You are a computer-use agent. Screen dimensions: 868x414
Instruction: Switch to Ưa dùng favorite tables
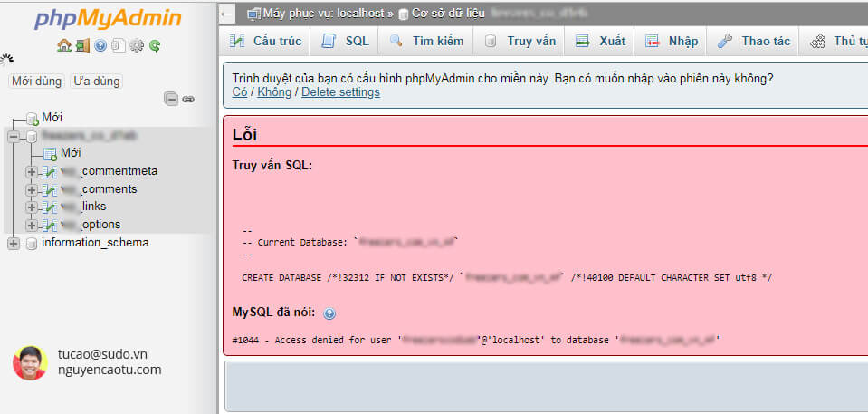click(x=97, y=82)
